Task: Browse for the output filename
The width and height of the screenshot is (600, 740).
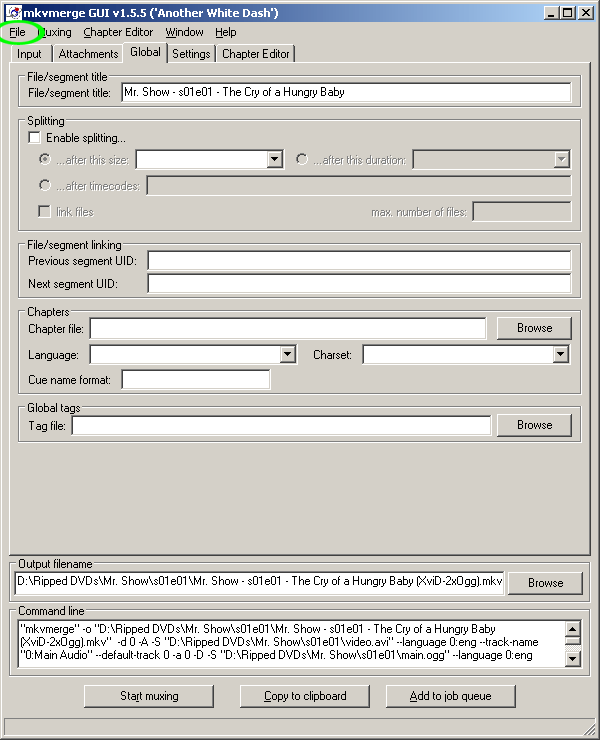Action: pyautogui.click(x=545, y=583)
